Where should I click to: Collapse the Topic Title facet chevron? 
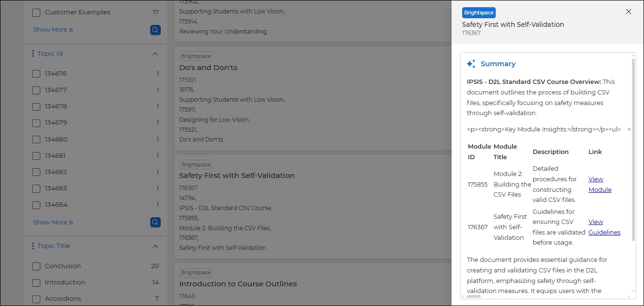(155, 246)
